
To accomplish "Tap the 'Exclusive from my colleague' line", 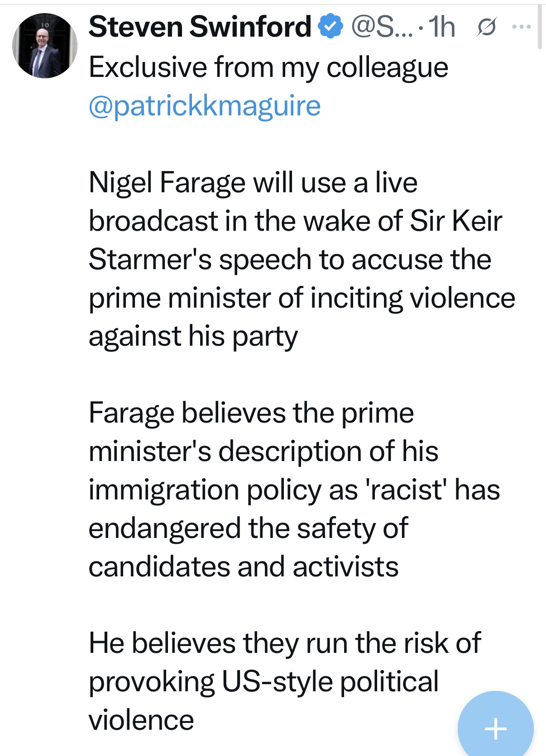I will [x=268, y=67].
